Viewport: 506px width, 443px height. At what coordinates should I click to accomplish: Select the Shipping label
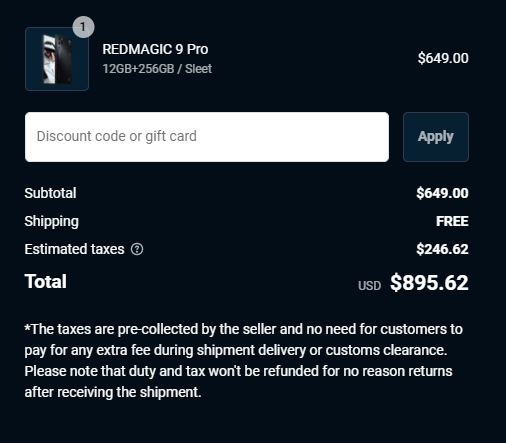[x=51, y=221]
